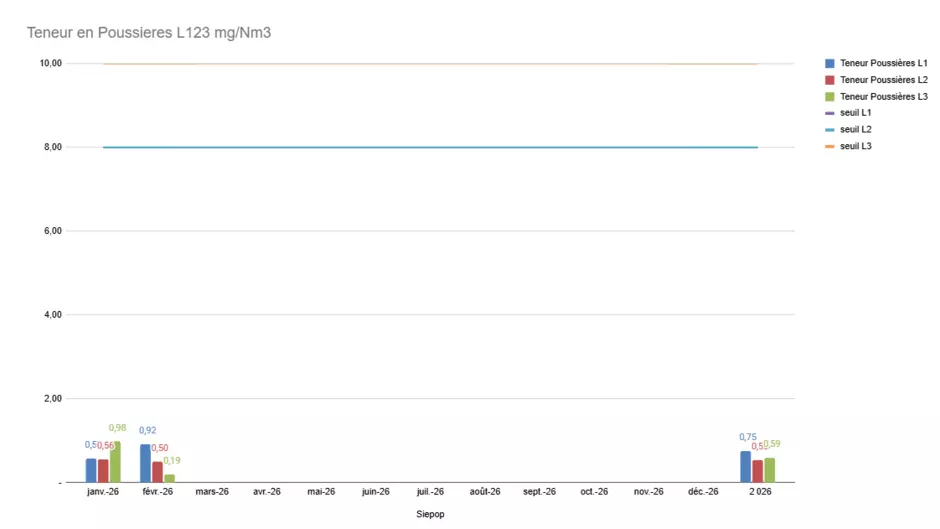Click the blue Teneur Poussières L1 legend swatch
Image resolution: width=940 pixels, height=529 pixels.
tap(830, 63)
